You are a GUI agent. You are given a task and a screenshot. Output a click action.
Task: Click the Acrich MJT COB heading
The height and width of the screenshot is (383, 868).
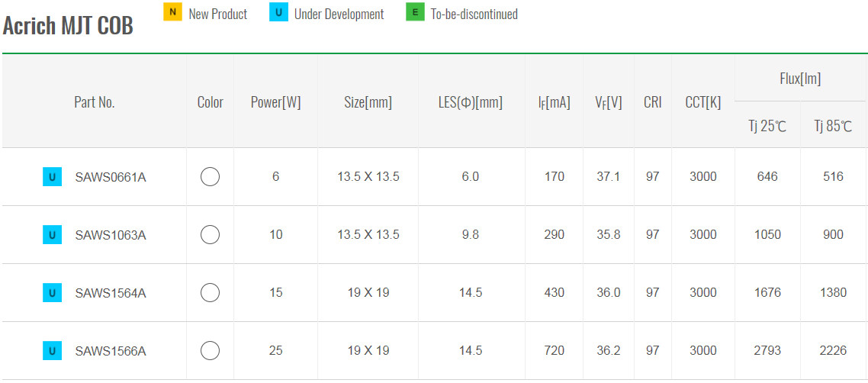68,26
